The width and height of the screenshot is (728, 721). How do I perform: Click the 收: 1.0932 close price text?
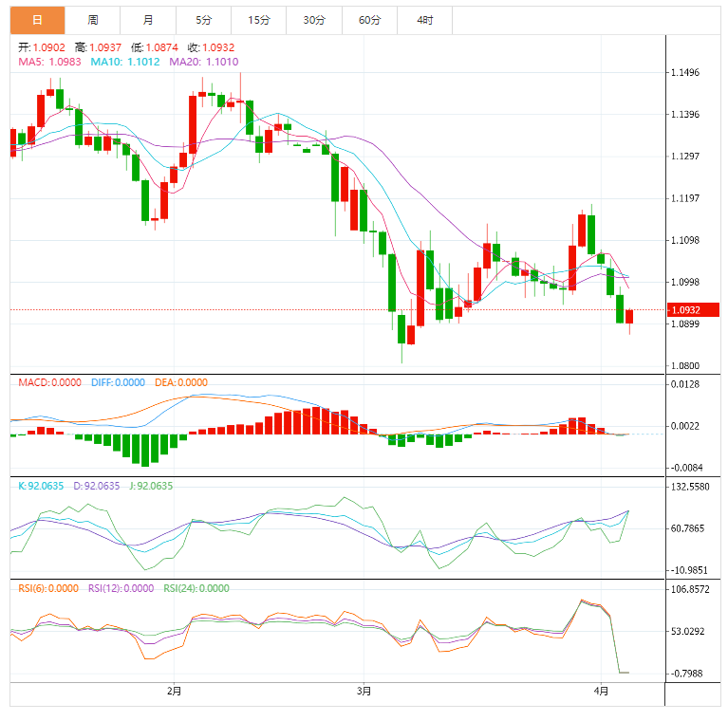pyautogui.click(x=212, y=47)
